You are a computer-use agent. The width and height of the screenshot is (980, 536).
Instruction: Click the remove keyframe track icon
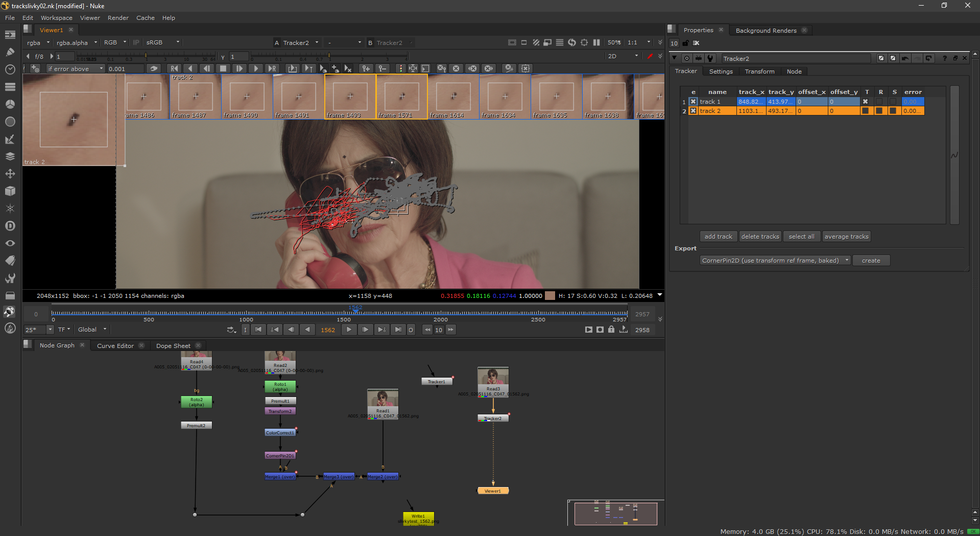click(x=382, y=68)
